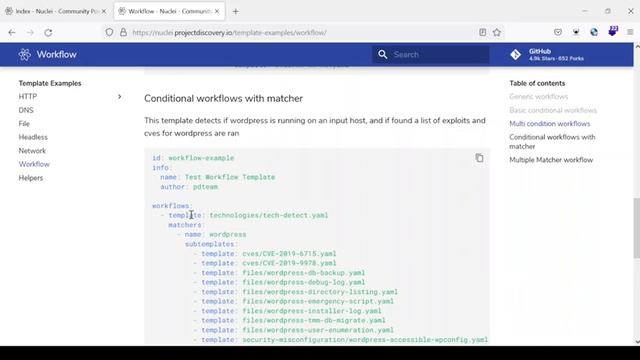Expand the HTTP section chevron
Screen dimensions: 640x360
(120, 97)
